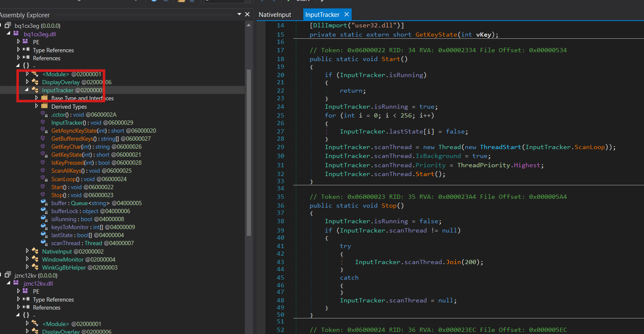Viewport: 644px width, 334px height.
Task: Expand Type References under bq1cx3eg.dll
Action: pyautogui.click(x=19, y=50)
